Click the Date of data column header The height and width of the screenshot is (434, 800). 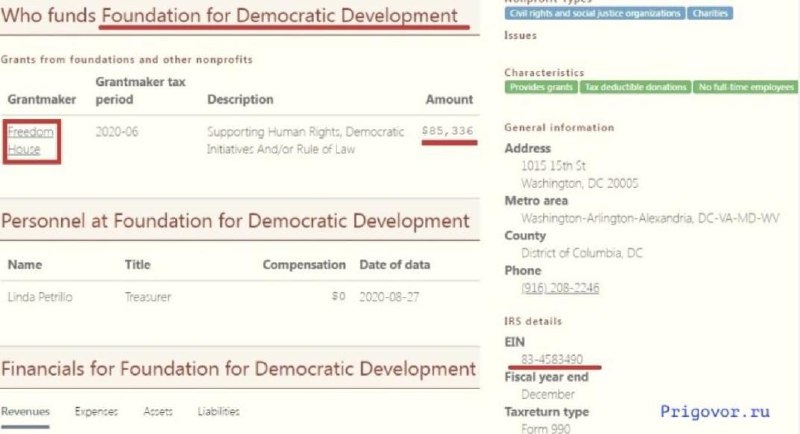[394, 265]
